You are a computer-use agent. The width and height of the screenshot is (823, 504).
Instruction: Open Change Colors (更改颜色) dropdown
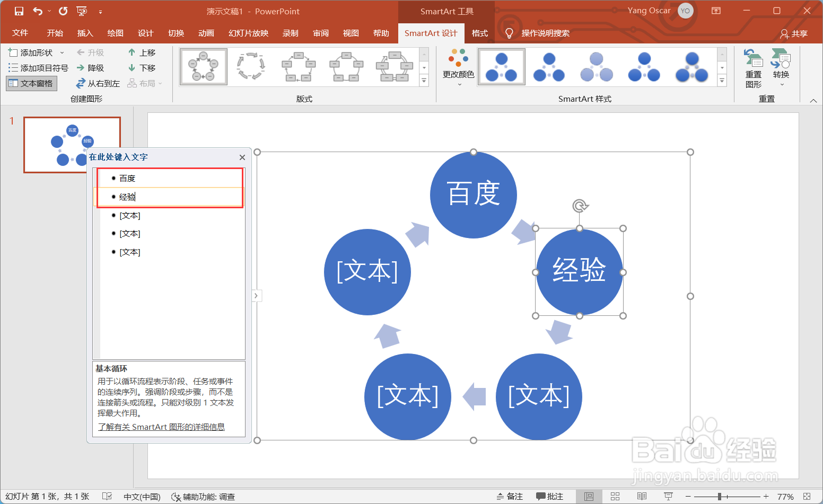458,68
